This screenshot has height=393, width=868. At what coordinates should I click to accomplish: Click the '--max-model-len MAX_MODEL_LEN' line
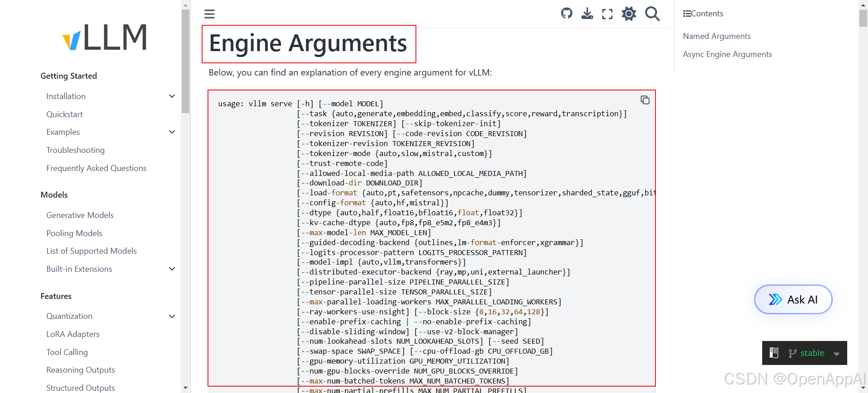[364, 232]
